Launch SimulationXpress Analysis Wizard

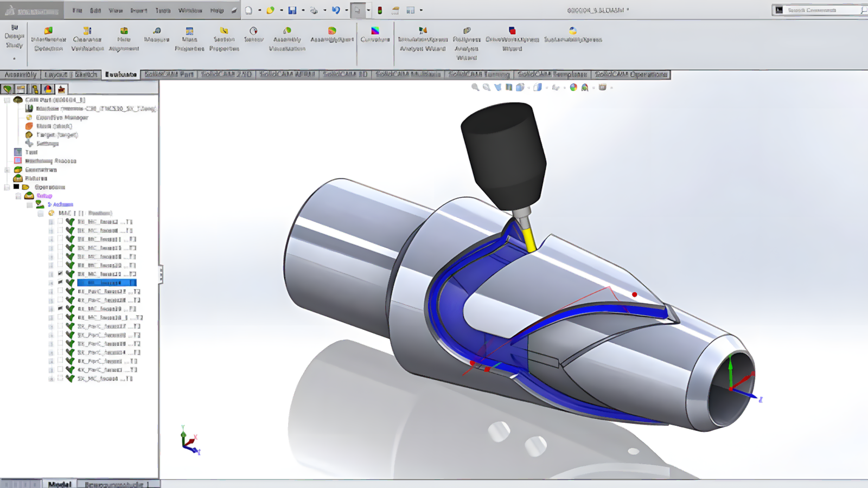point(423,39)
